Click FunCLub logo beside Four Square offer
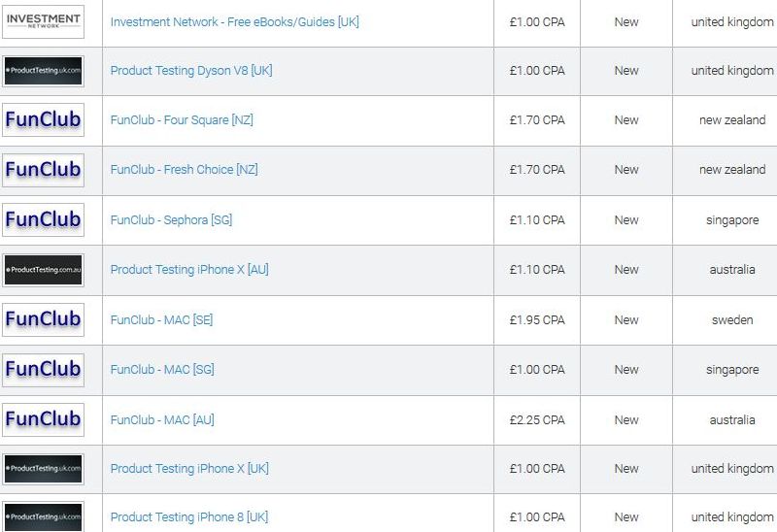This screenshot has width=777, height=532. pos(43,119)
